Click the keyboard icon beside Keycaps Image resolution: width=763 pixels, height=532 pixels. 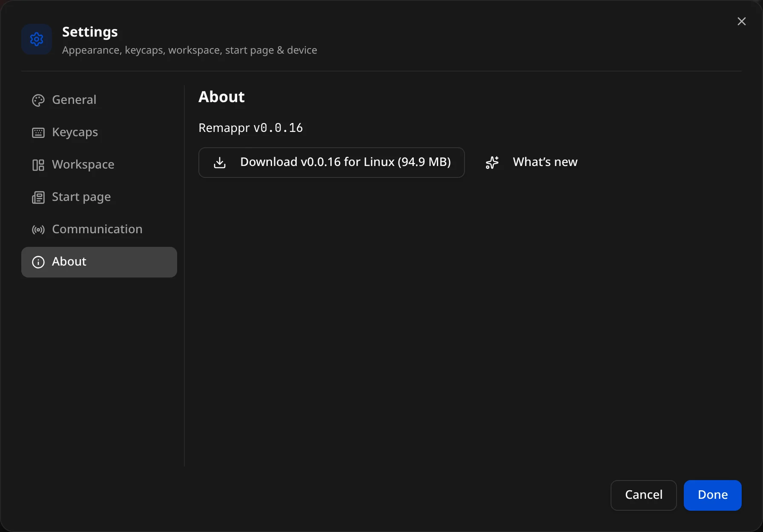(38, 133)
